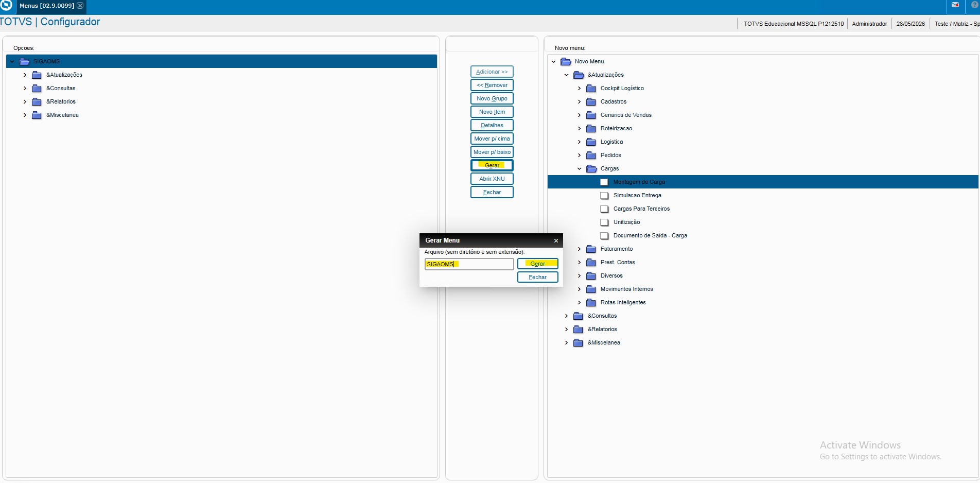Click the Roteirizacao folder icon

(591, 128)
